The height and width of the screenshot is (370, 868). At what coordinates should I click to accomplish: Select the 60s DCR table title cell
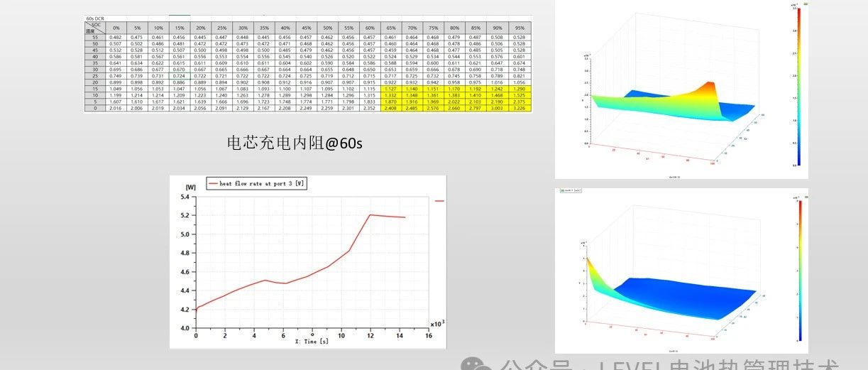click(x=96, y=18)
